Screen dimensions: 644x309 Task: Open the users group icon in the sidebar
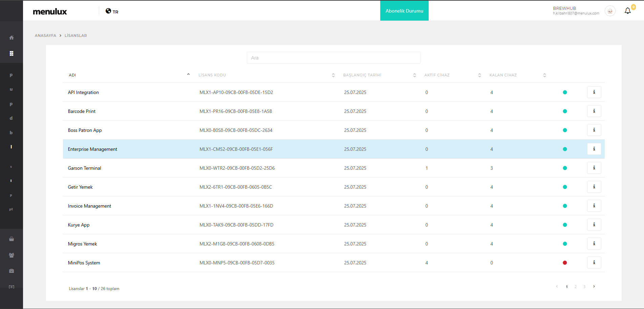(12, 255)
